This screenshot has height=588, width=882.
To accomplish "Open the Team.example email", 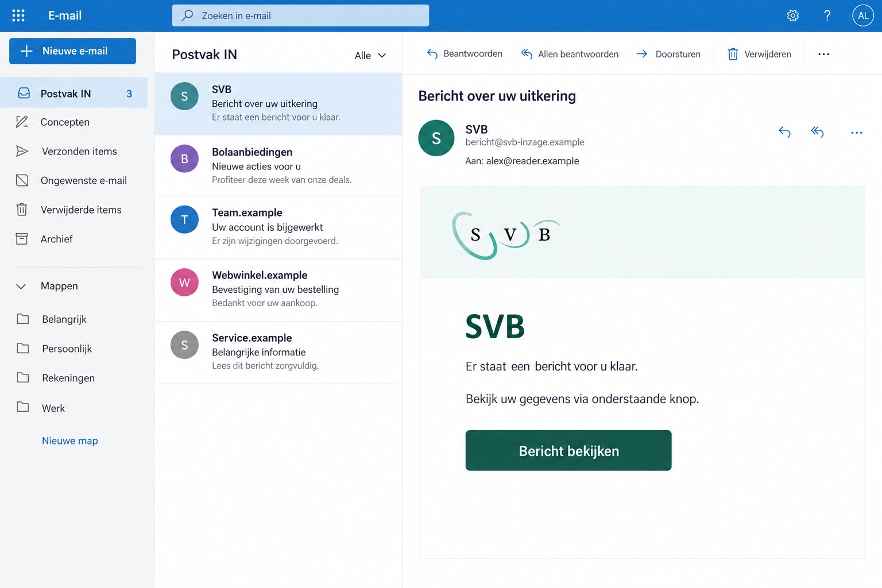I will (278, 227).
